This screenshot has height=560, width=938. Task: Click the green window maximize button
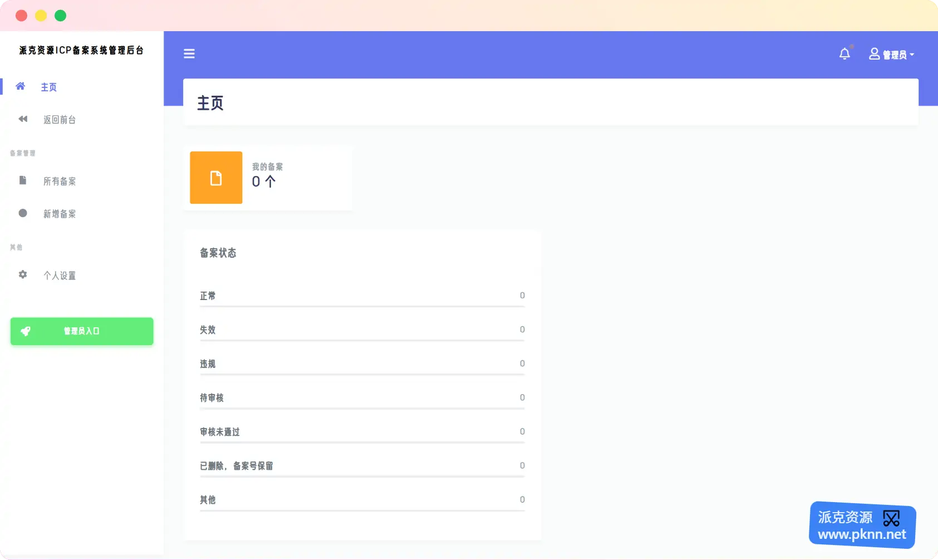pyautogui.click(x=61, y=16)
